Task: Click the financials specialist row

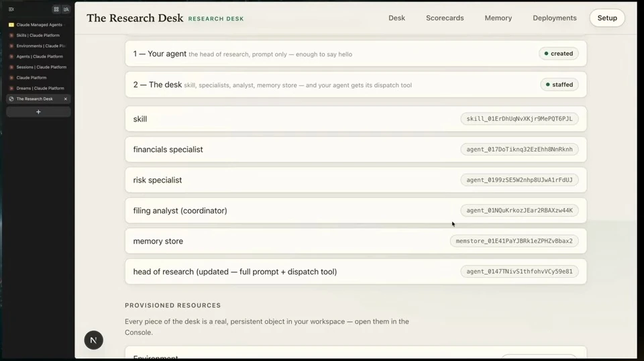Action: (x=356, y=150)
